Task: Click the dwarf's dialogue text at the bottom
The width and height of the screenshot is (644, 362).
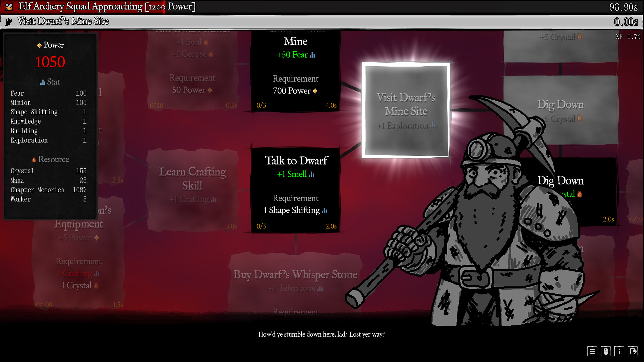Action: click(x=322, y=334)
